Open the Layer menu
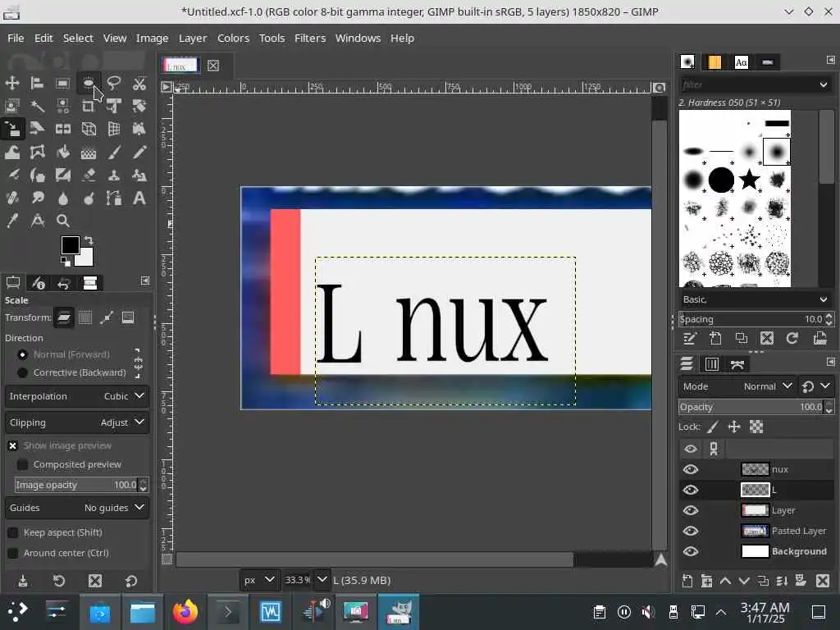This screenshot has height=630, width=840. click(193, 38)
